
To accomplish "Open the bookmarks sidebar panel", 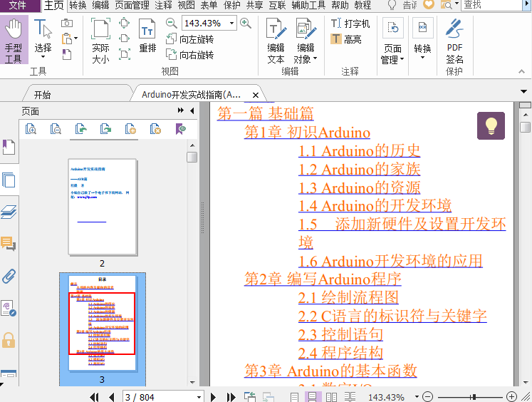I will tap(9, 147).
